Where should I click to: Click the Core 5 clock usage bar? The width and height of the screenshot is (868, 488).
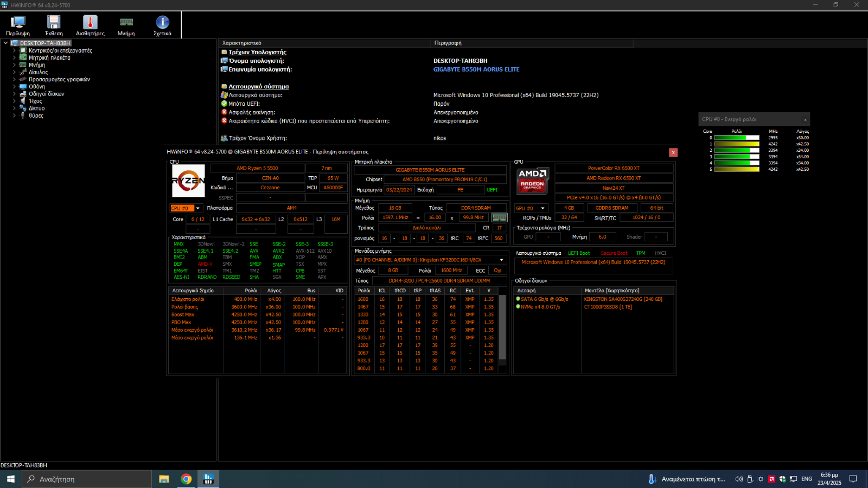tap(737, 169)
